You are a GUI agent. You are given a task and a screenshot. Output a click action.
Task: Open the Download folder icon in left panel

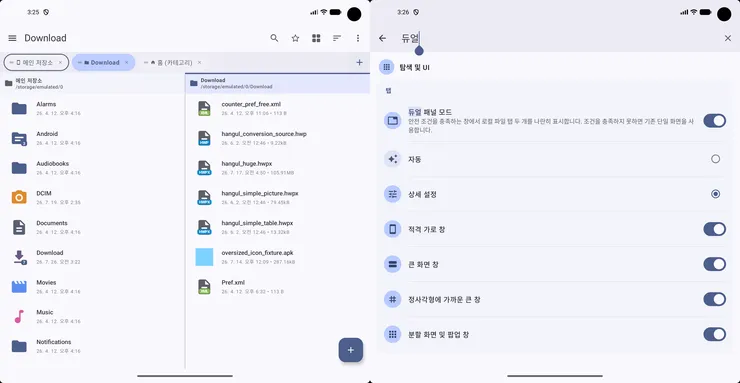(x=19, y=257)
